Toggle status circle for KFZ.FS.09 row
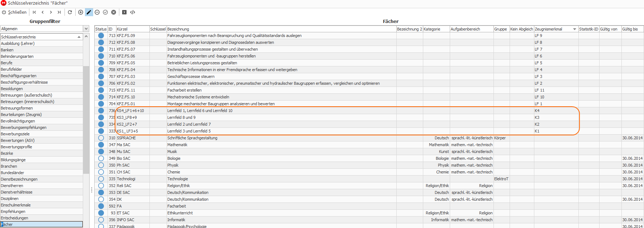This screenshot has width=644, height=228. tap(101, 36)
